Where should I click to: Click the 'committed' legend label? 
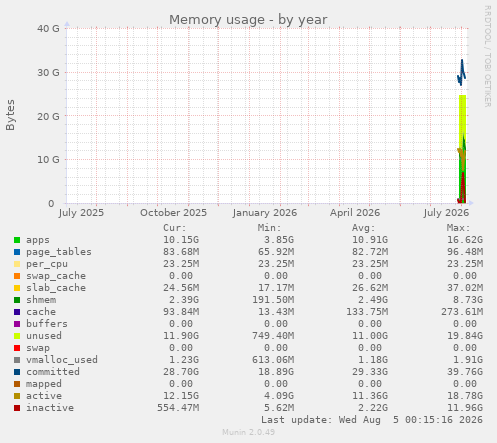[x=53, y=372]
